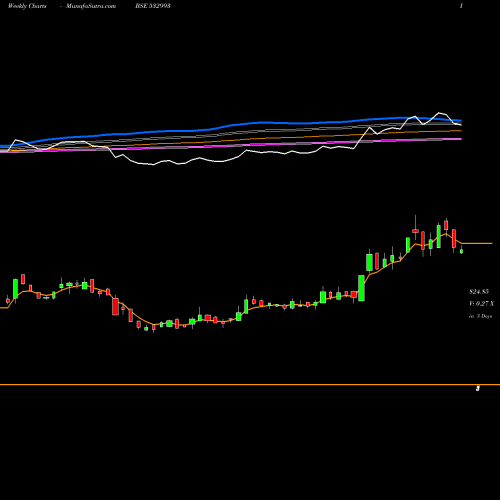Click the price value "824.85"
This screenshot has width=500, height=500.
[x=479, y=292]
